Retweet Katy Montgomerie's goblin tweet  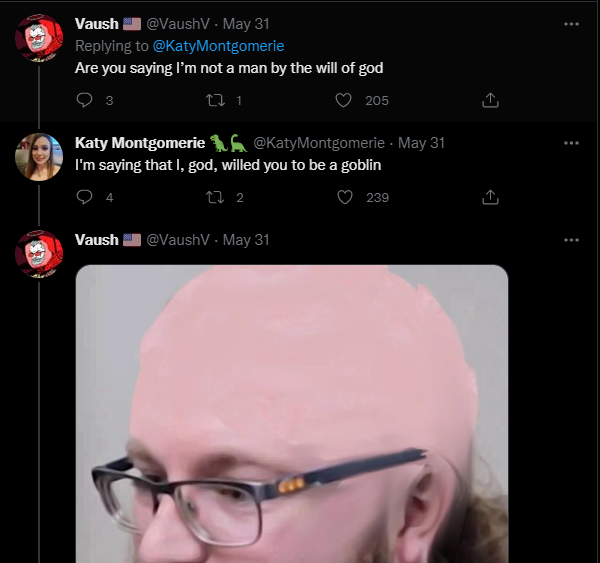pos(215,197)
